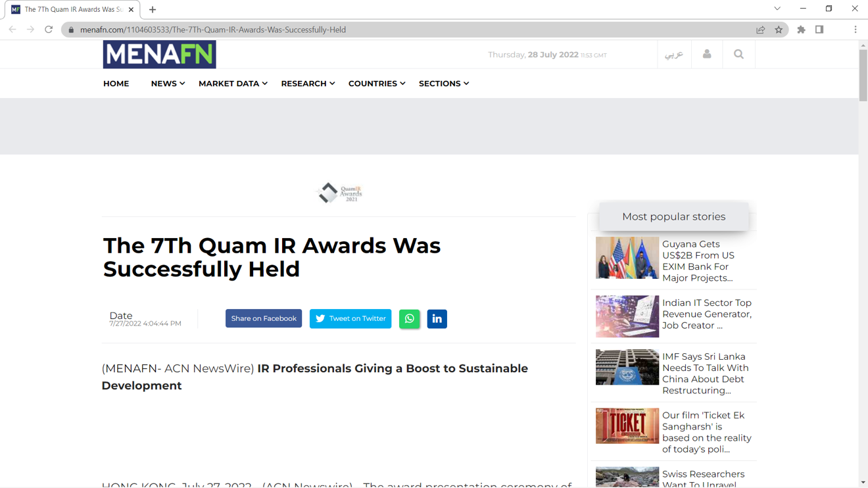Click the article headline text
868x488 pixels.
click(x=272, y=257)
